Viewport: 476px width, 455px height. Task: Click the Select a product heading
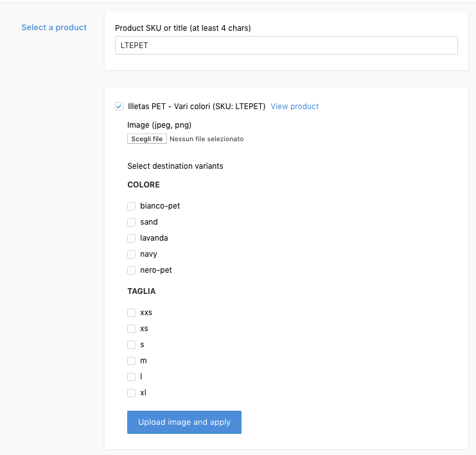54,28
